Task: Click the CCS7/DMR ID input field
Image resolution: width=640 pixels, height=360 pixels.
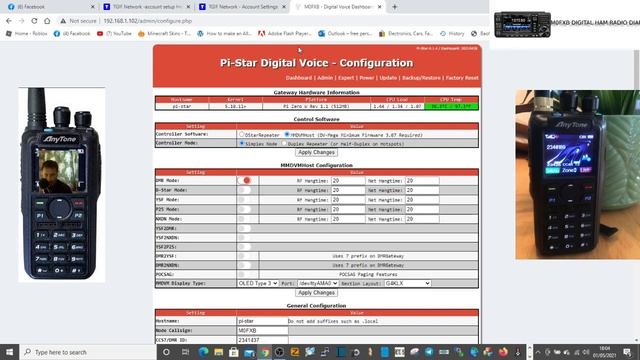Action: (262, 340)
